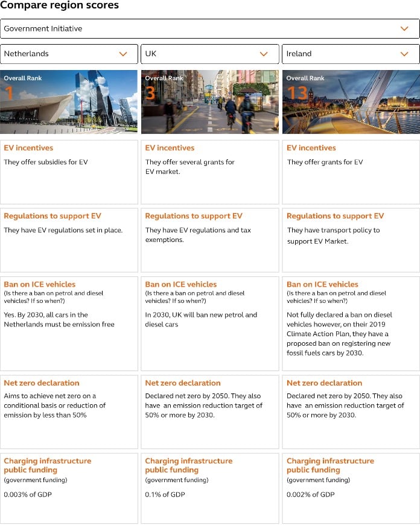Click the Netherlands Overall Rank 1 photo

[x=69, y=102]
